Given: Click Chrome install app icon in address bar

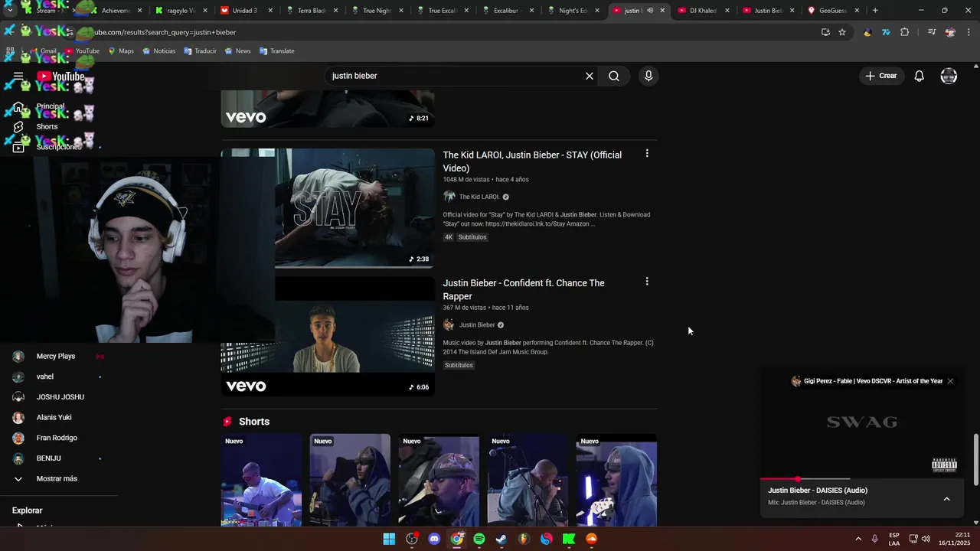Looking at the screenshot, I should click(x=825, y=32).
